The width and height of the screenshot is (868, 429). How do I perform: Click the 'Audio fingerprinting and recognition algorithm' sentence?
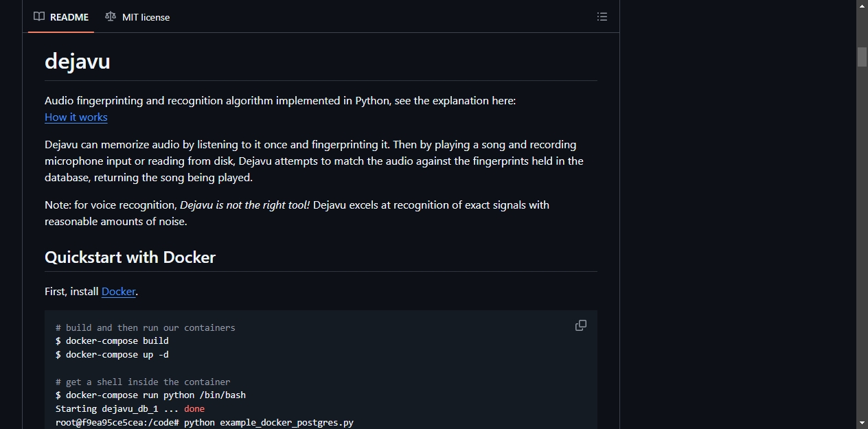(x=280, y=100)
